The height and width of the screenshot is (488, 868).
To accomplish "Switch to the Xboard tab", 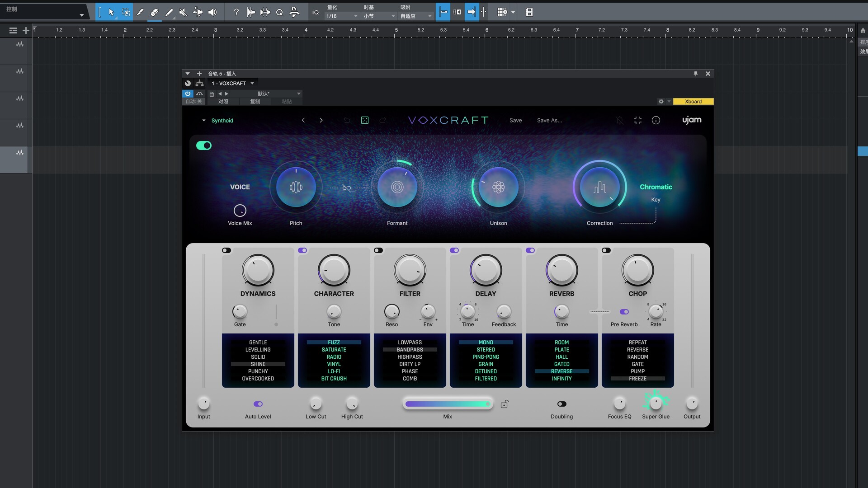I will (693, 102).
